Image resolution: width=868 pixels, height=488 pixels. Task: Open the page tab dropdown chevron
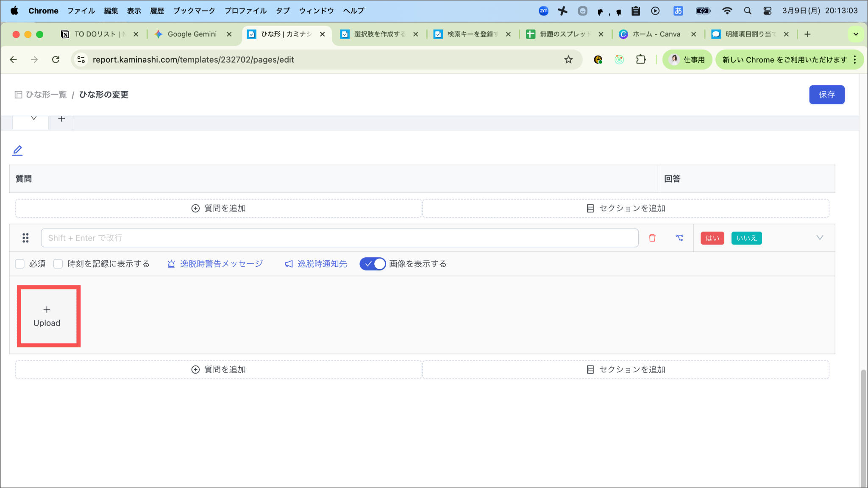tap(33, 118)
